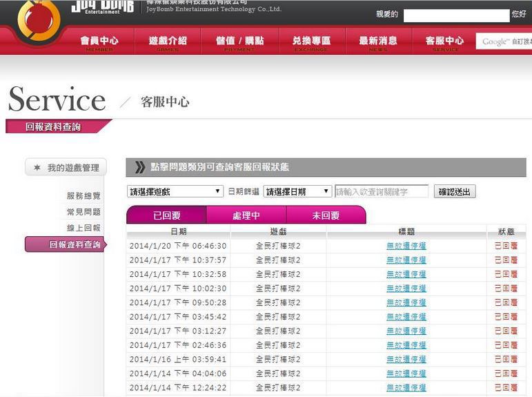Go to 線上回報 in the sidebar
532x397 pixels.
click(x=83, y=228)
